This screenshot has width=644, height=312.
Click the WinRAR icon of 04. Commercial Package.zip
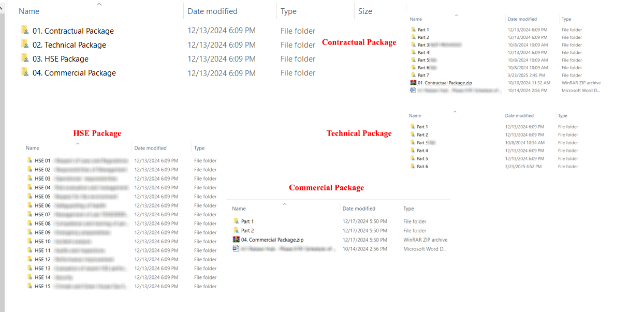pos(236,240)
